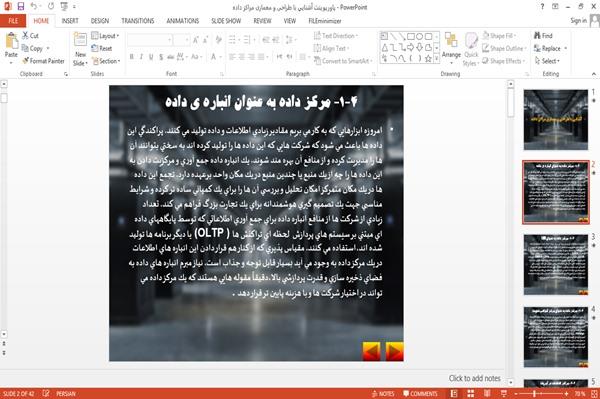Start Slide Show view from status bar
Image resolution: width=600 pixels, height=399 pixels.
[x=504, y=394]
